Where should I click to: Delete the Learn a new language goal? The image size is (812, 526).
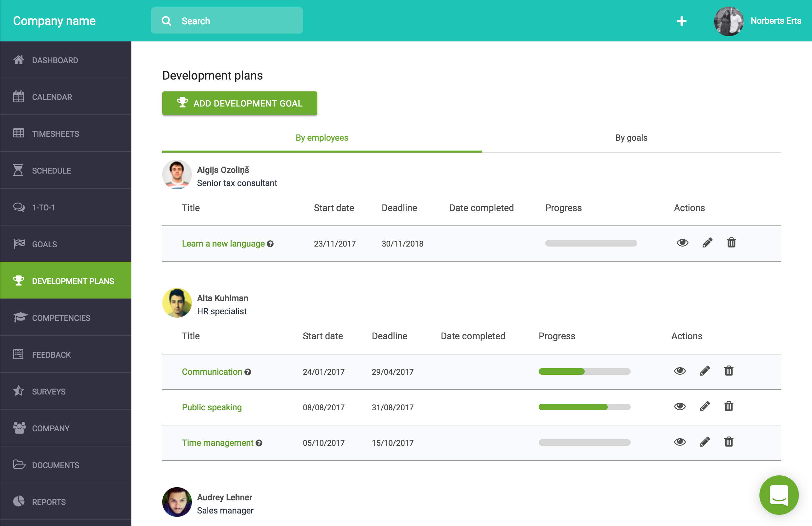(x=731, y=243)
